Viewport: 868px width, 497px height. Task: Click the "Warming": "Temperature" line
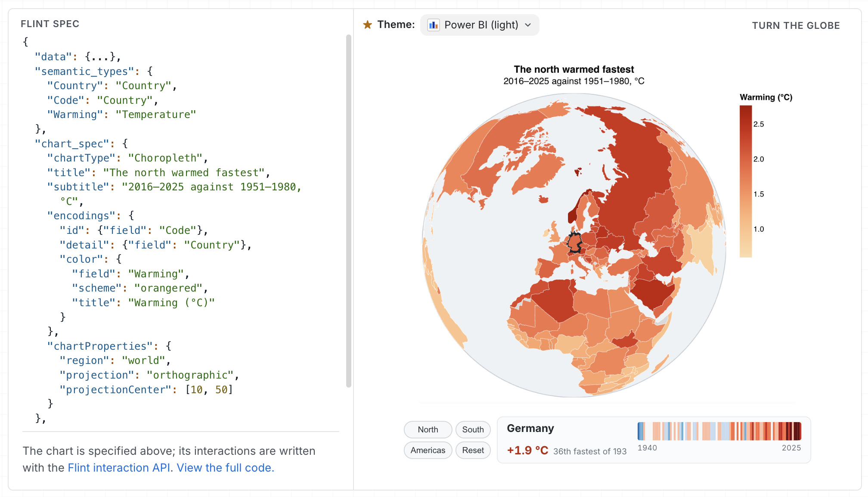[x=121, y=115]
